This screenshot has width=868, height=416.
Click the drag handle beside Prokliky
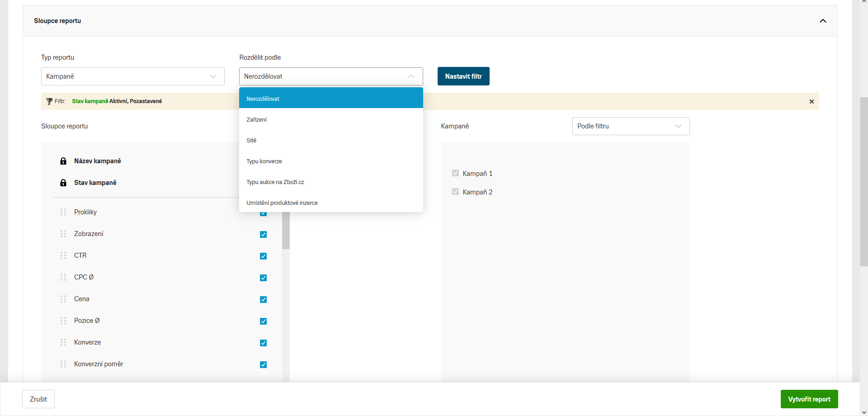[x=63, y=212]
